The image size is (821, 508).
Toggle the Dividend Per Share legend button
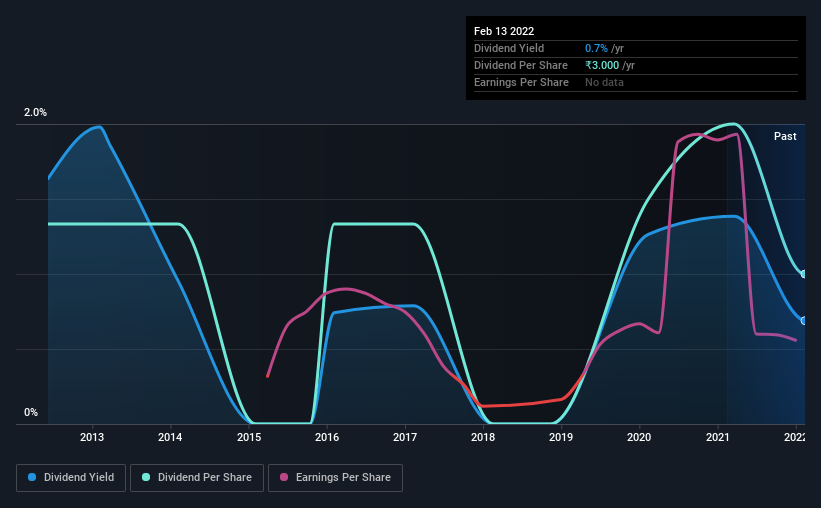pyautogui.click(x=197, y=478)
